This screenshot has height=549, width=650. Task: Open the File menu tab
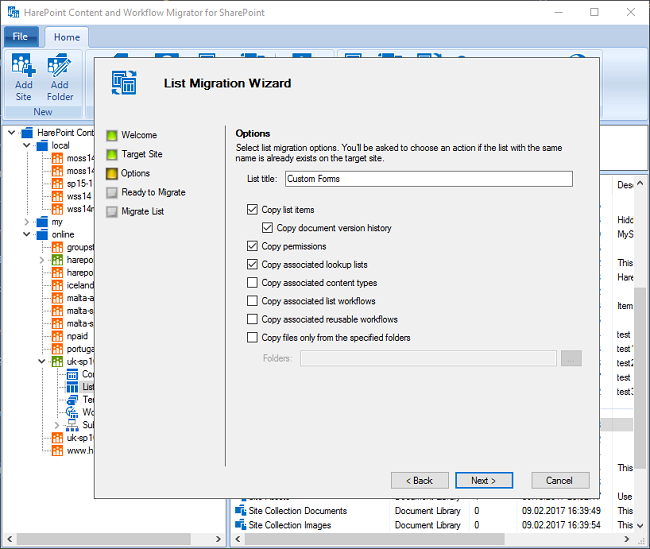[x=21, y=36]
